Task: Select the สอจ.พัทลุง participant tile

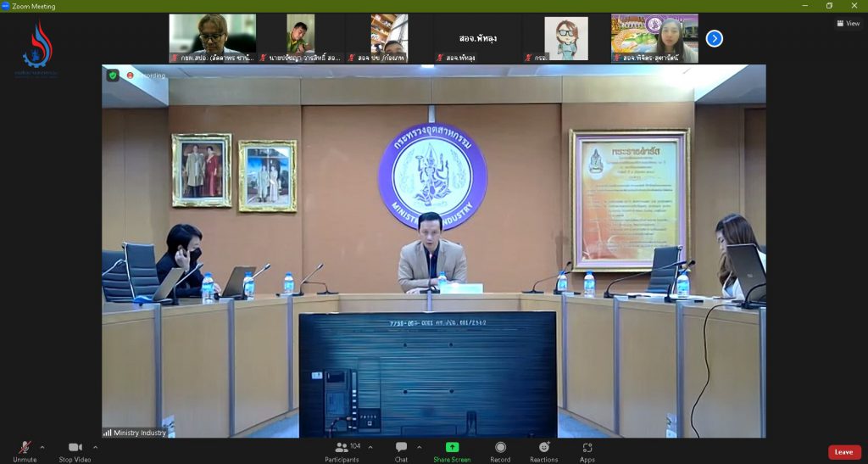Action: point(477,38)
